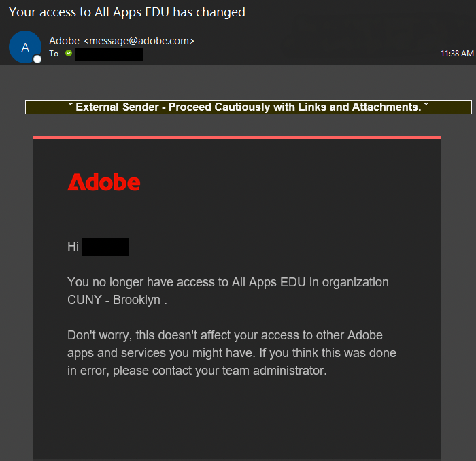Click the To label in header
Viewport: 476px width, 461px height.
[54, 53]
